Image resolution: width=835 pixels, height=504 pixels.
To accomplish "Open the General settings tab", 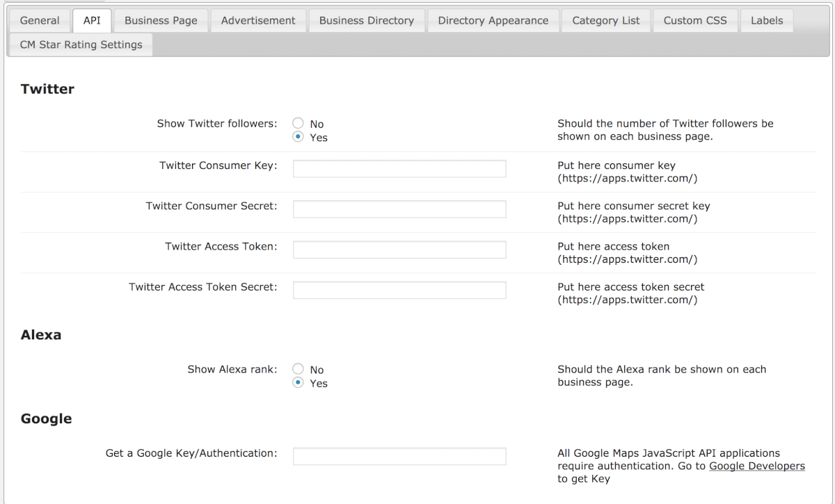I will (x=40, y=21).
